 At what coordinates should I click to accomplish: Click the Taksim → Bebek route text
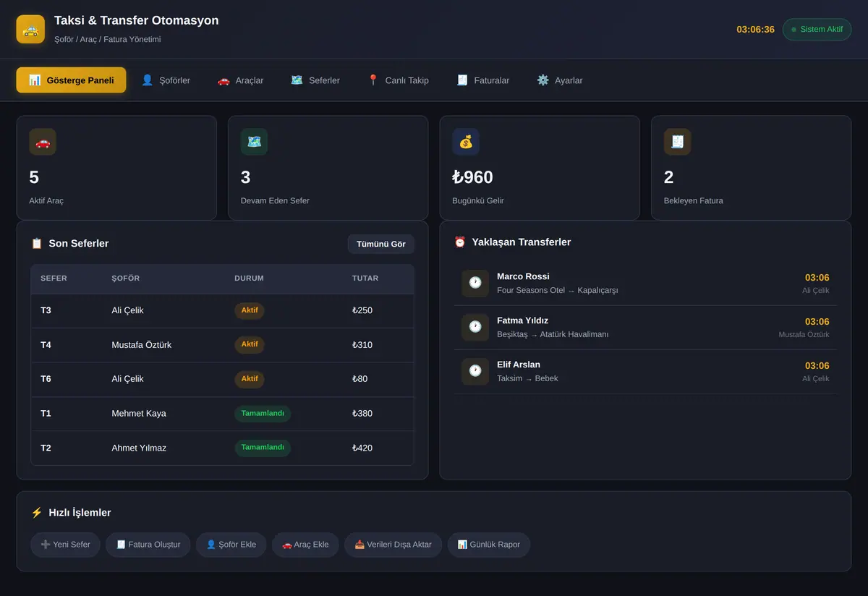pyautogui.click(x=527, y=378)
